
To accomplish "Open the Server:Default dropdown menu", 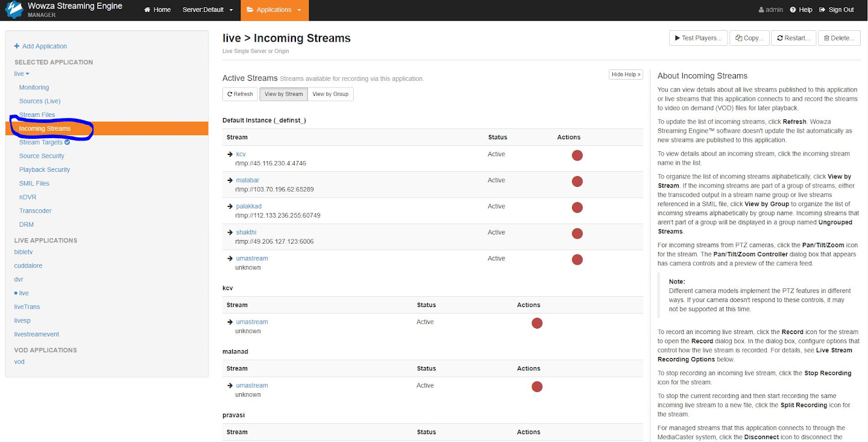I will tap(207, 10).
